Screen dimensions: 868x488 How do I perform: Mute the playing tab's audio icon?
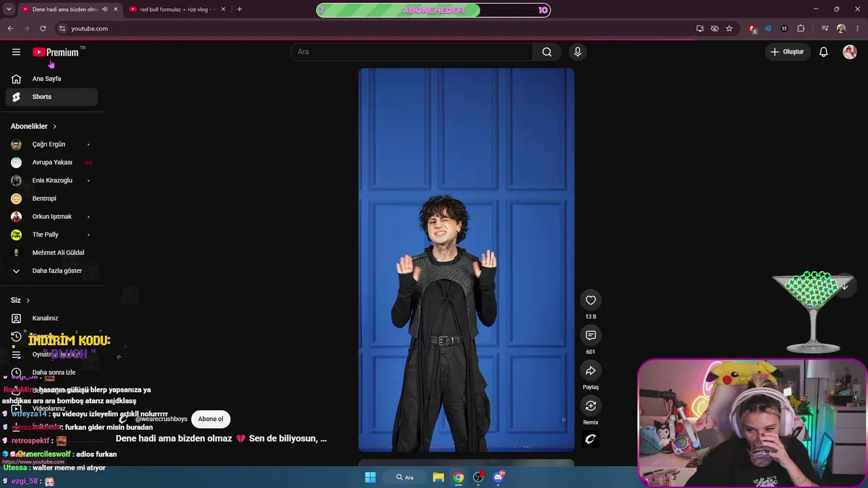(x=104, y=9)
